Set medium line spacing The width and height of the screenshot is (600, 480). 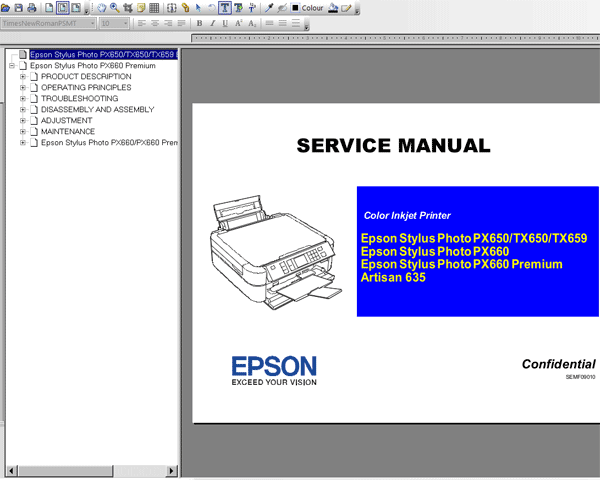pos(283,24)
